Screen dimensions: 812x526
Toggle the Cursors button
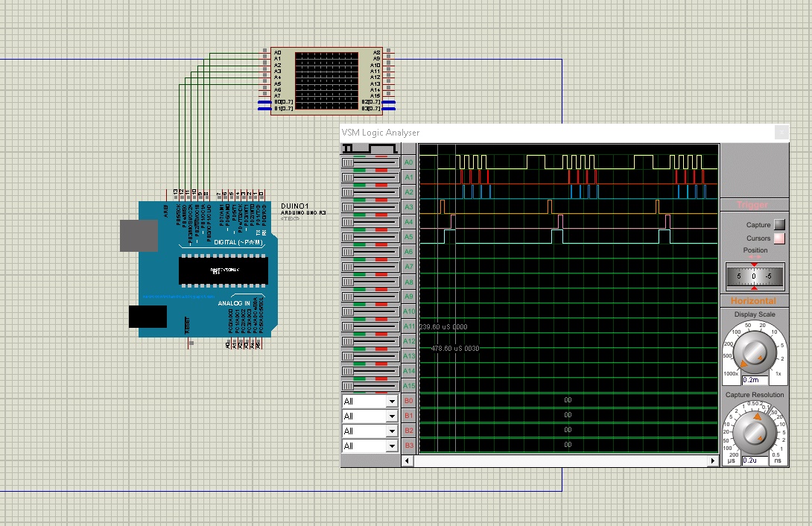point(779,238)
